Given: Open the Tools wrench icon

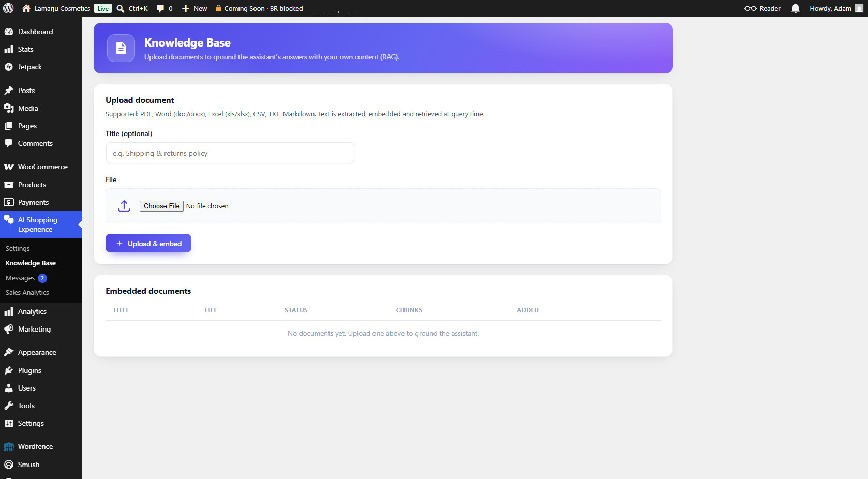Looking at the screenshot, I should click(9, 406).
